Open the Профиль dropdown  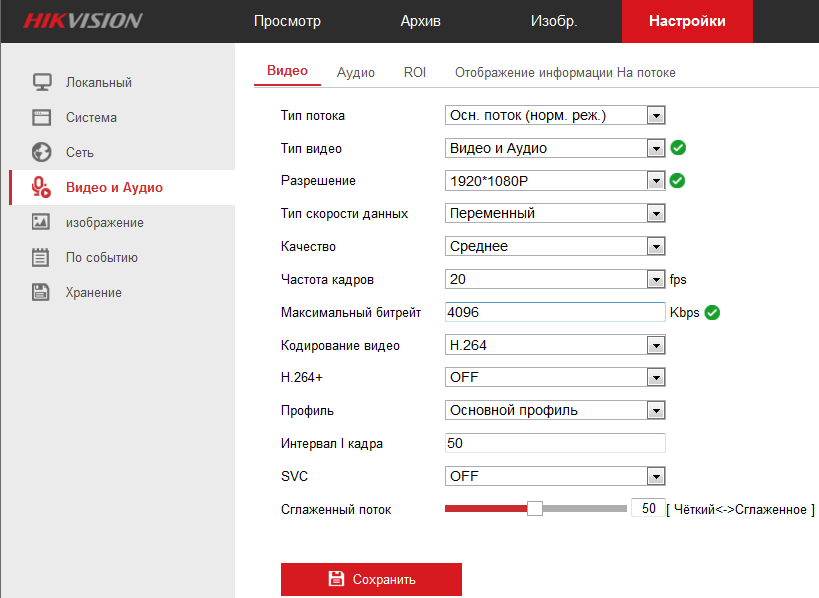pyautogui.click(x=555, y=410)
